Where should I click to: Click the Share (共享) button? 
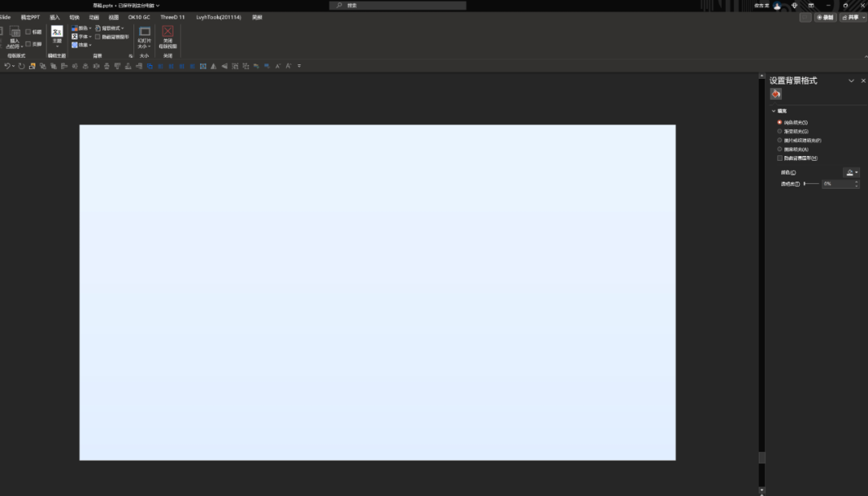(x=850, y=18)
